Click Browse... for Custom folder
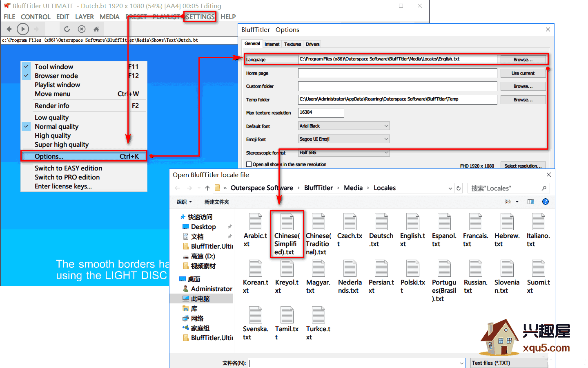The width and height of the screenshot is (588, 368). coord(523,86)
